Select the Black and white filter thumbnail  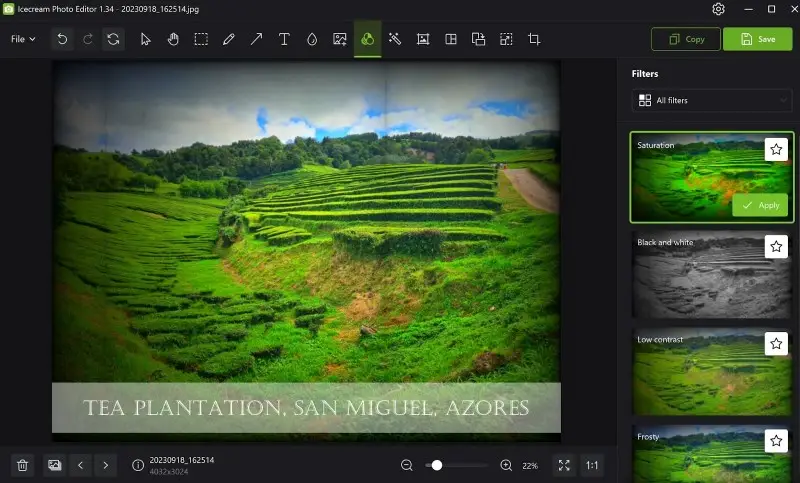(x=712, y=274)
